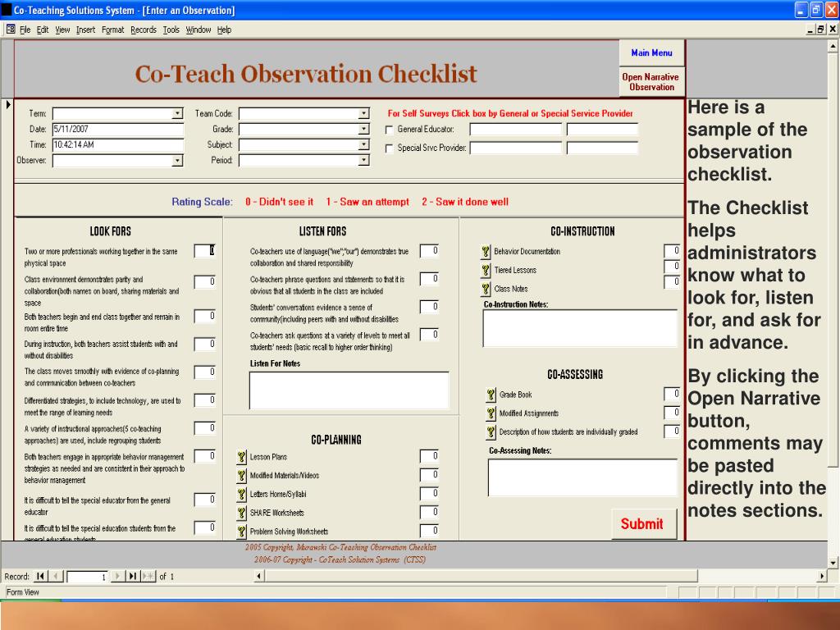840x630 pixels.
Task: Go to last record navigation button
Action: [132, 577]
